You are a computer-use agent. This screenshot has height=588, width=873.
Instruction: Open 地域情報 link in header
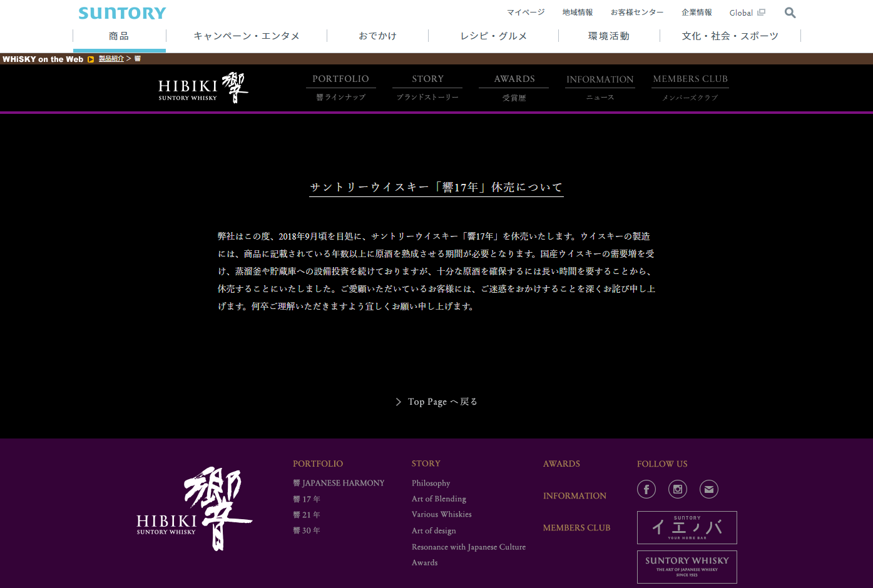tap(578, 13)
